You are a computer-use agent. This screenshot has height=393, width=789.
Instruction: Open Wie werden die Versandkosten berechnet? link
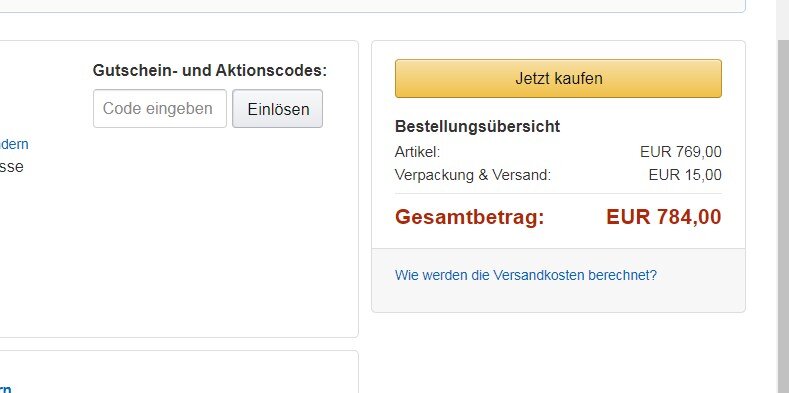pyautogui.click(x=526, y=275)
